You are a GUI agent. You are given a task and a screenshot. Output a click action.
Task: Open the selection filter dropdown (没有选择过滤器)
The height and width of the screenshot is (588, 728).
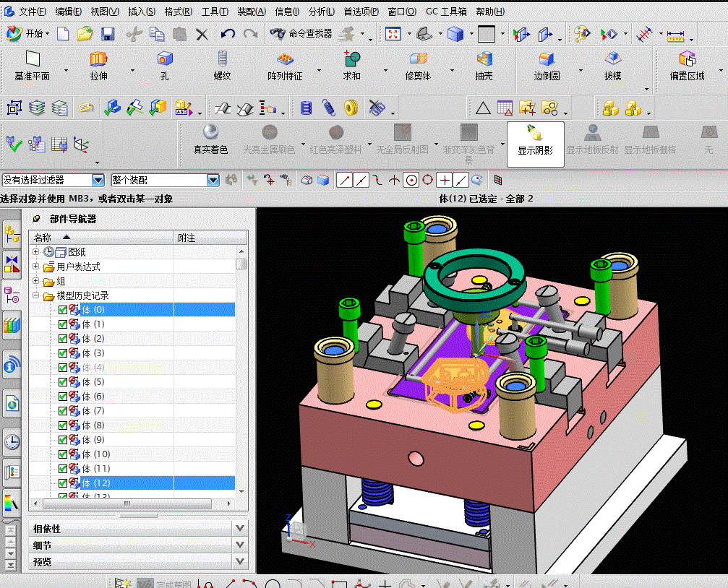tap(98, 180)
